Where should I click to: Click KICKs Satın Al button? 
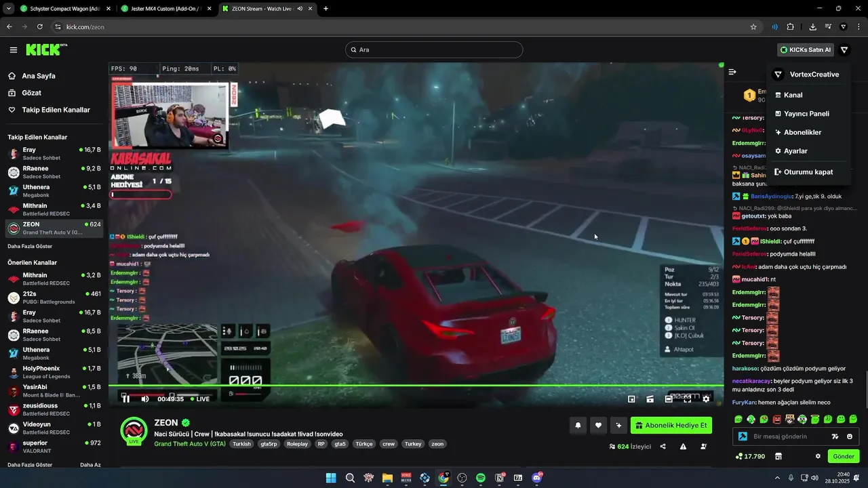pos(805,49)
